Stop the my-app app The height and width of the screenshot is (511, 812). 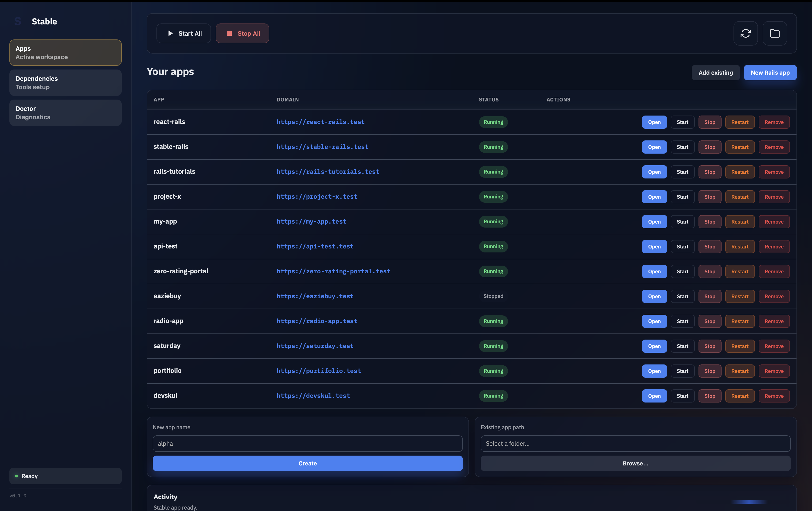click(710, 222)
